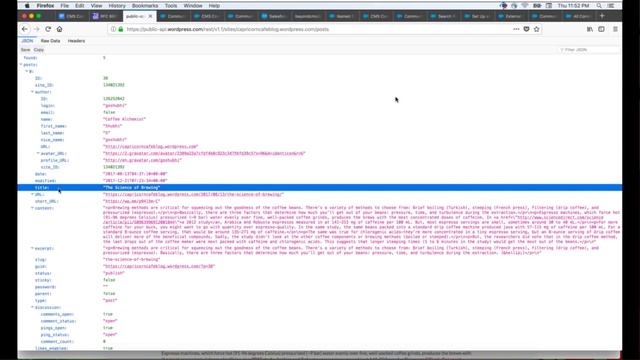Collapse the posts node
The width and height of the screenshot is (640, 360).
(21, 64)
